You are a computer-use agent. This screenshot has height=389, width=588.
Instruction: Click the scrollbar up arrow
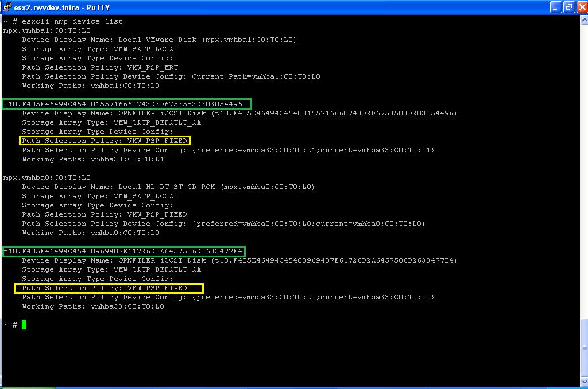click(x=583, y=21)
